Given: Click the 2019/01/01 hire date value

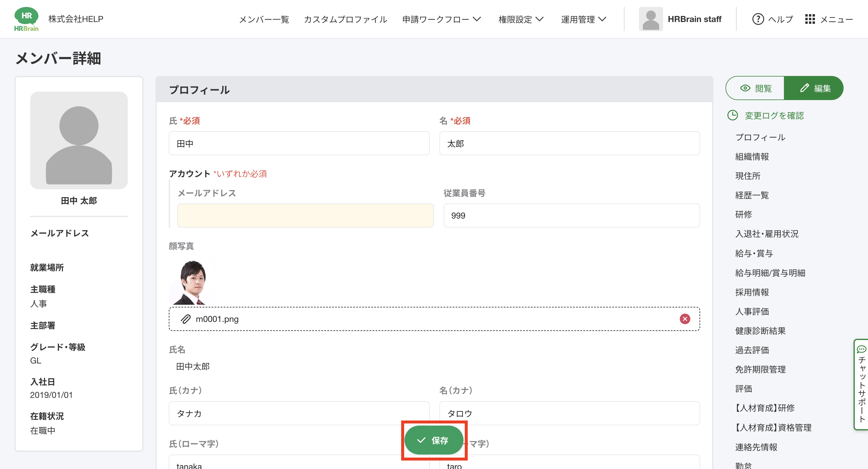Looking at the screenshot, I should pyautogui.click(x=51, y=395).
